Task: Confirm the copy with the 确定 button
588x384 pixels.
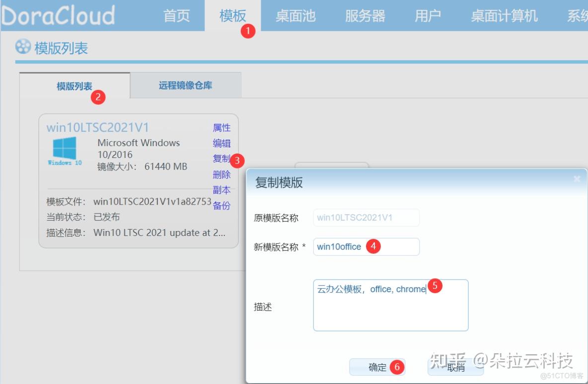Action: [x=377, y=367]
